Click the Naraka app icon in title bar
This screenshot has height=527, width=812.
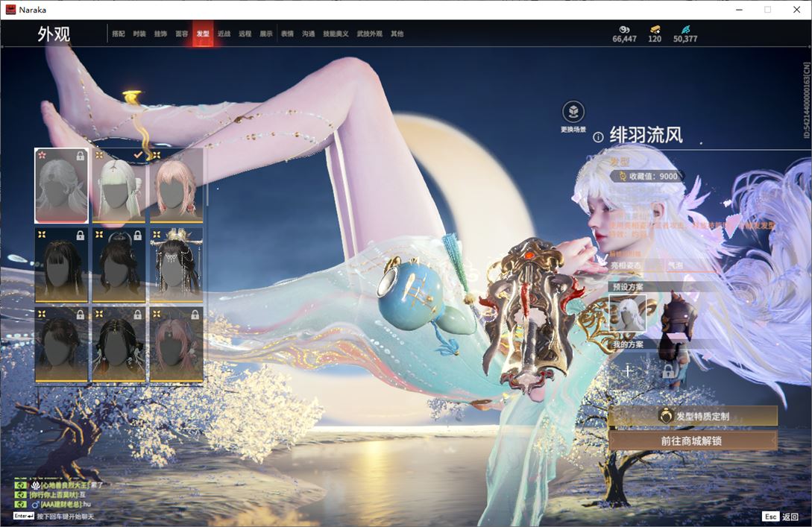[x=10, y=10]
